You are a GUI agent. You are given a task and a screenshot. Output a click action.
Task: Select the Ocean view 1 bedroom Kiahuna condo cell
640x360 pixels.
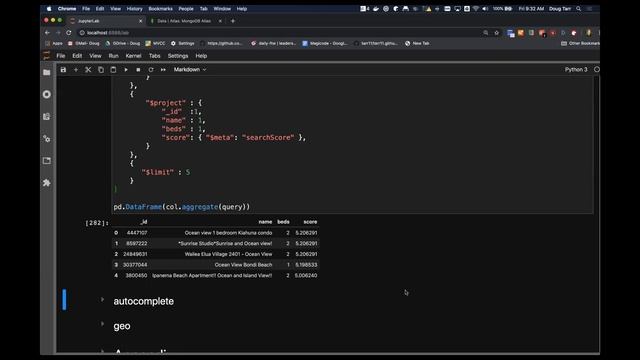pyautogui.click(x=228, y=233)
